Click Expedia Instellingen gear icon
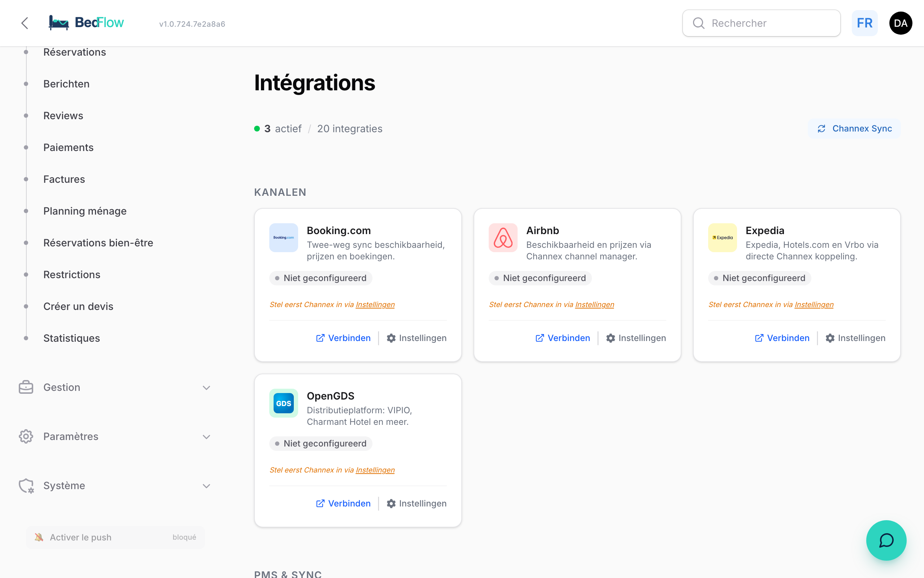This screenshot has width=924, height=578. [830, 338]
